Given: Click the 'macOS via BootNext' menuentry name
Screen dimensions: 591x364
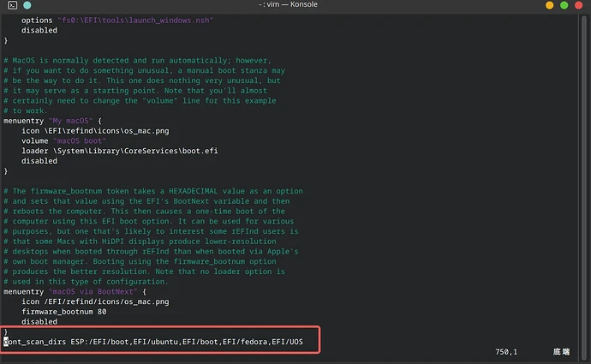Looking at the screenshot, I should [97, 291].
